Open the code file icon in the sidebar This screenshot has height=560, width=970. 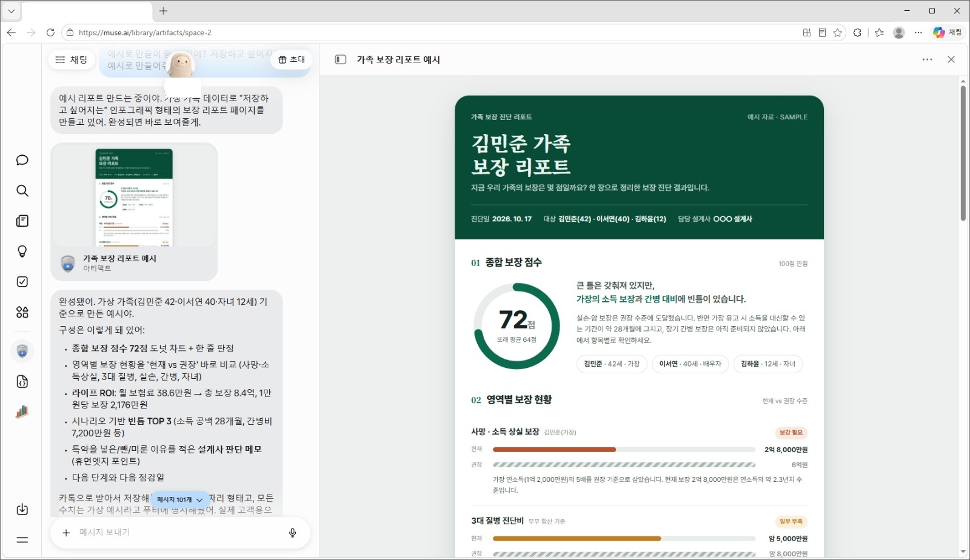[x=22, y=382]
